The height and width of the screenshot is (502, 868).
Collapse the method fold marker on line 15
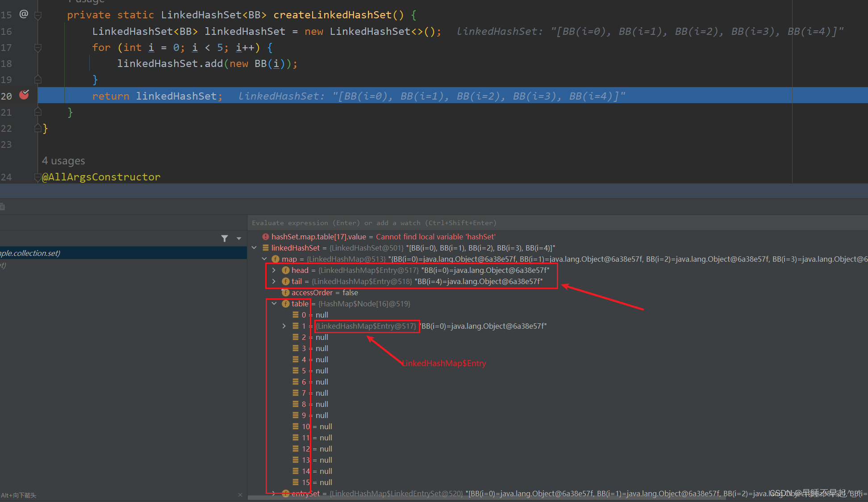coord(38,15)
